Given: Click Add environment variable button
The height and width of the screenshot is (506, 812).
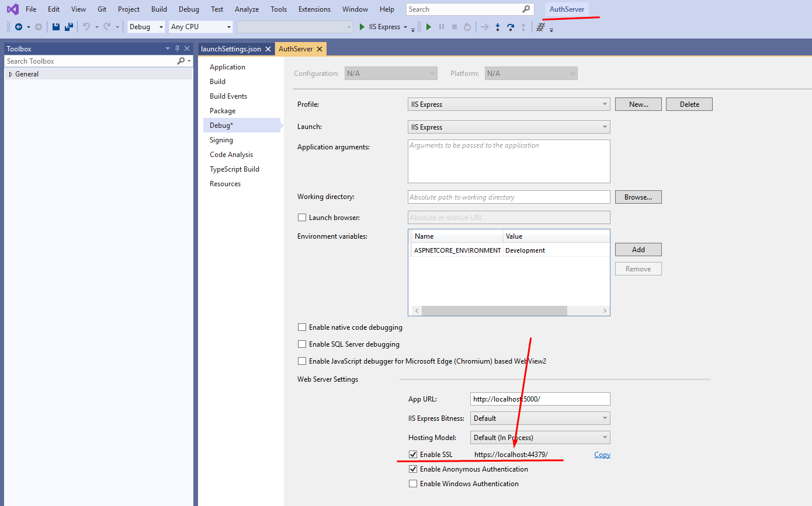Looking at the screenshot, I should 639,250.
